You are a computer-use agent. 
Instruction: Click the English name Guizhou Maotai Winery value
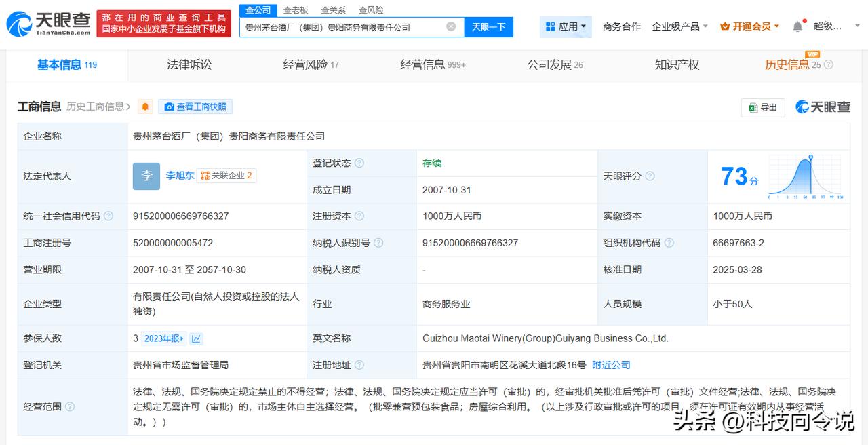tap(545, 338)
